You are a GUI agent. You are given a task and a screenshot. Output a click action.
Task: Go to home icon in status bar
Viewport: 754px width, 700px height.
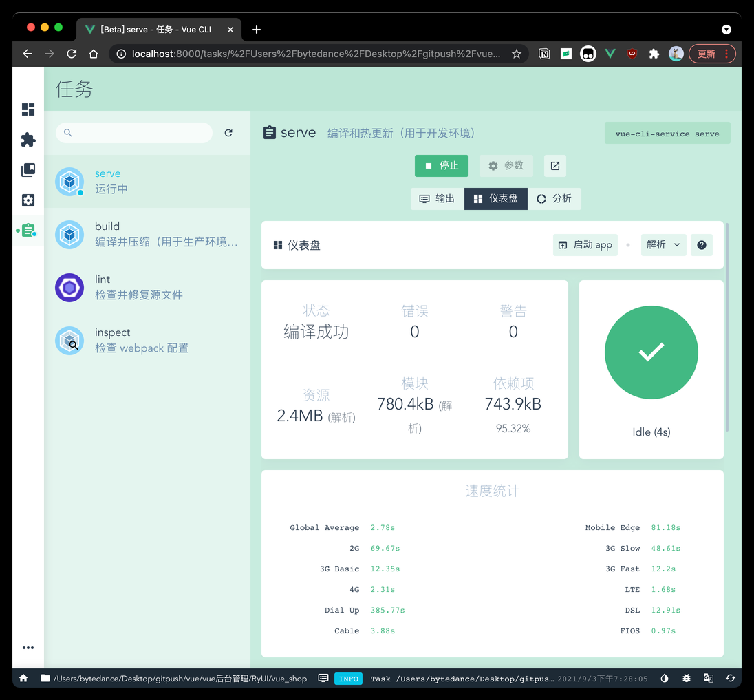pyautogui.click(x=23, y=678)
